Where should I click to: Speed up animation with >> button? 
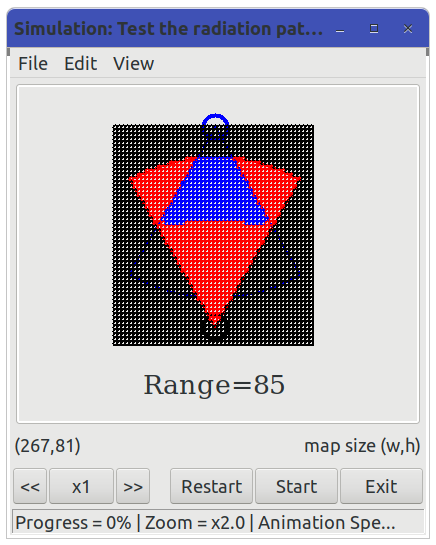133,486
